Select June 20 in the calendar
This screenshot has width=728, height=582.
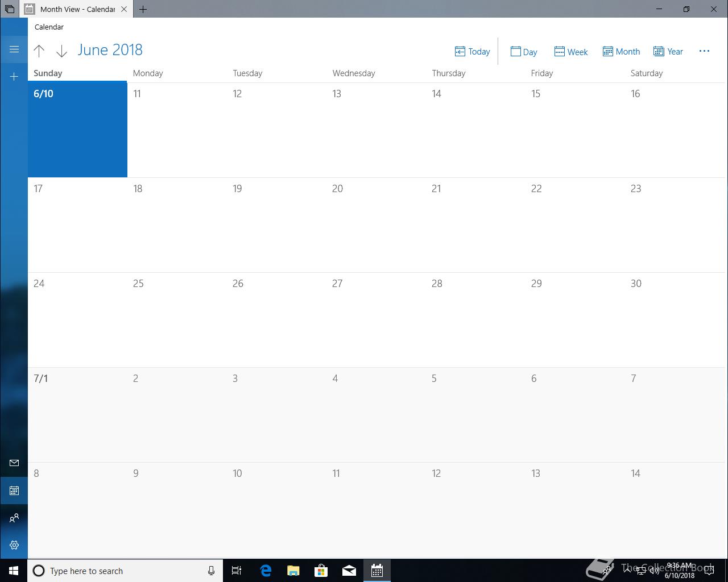(x=376, y=225)
